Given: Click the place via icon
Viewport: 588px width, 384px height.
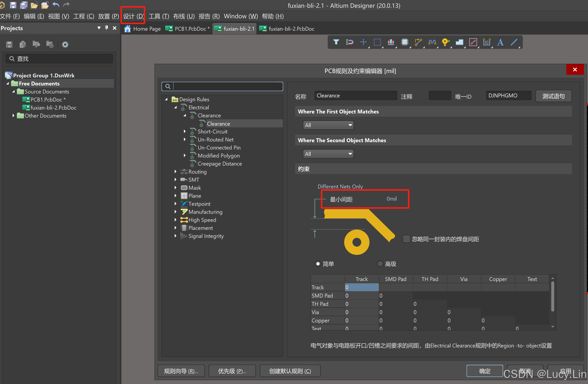Looking at the screenshot, I should pos(445,42).
